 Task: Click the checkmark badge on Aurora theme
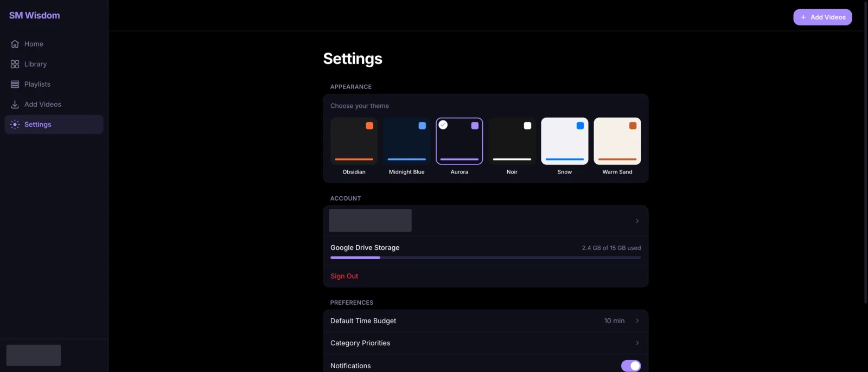tap(443, 125)
